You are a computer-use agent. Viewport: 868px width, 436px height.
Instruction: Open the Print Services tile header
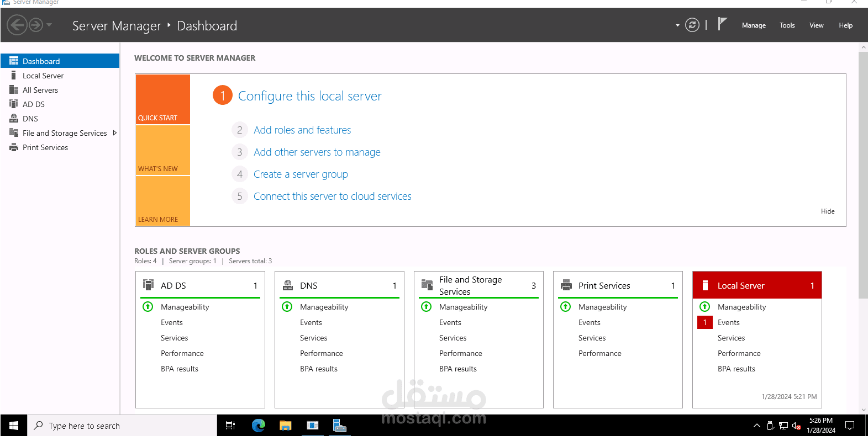click(x=618, y=285)
